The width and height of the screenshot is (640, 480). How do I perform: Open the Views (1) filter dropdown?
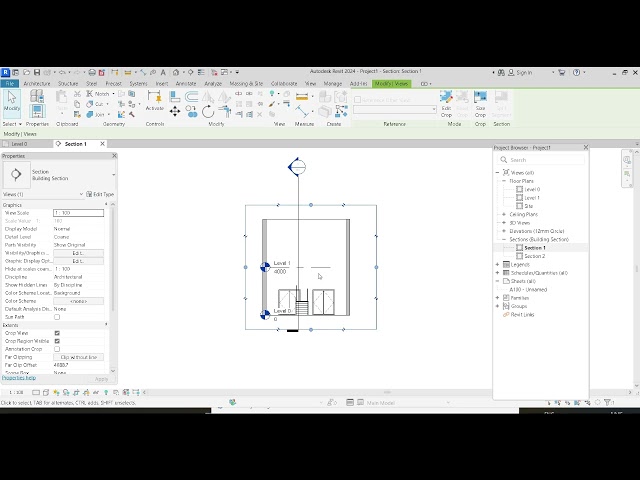tap(81, 194)
